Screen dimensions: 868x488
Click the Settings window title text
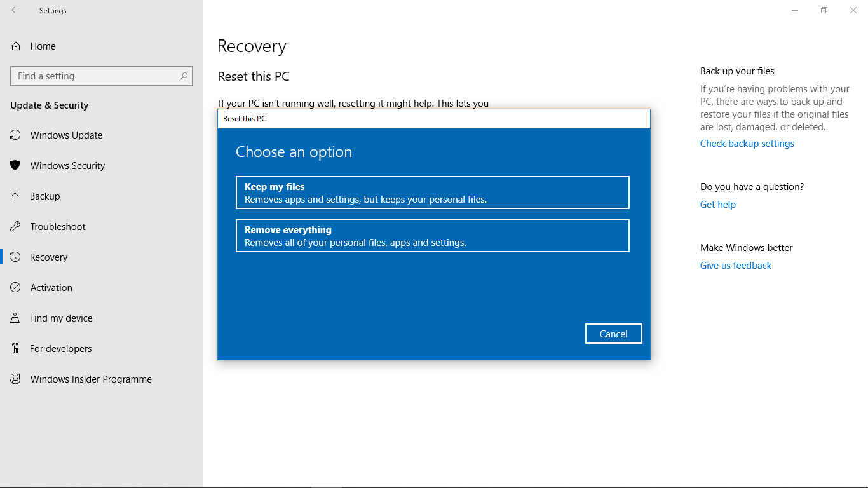click(53, 11)
